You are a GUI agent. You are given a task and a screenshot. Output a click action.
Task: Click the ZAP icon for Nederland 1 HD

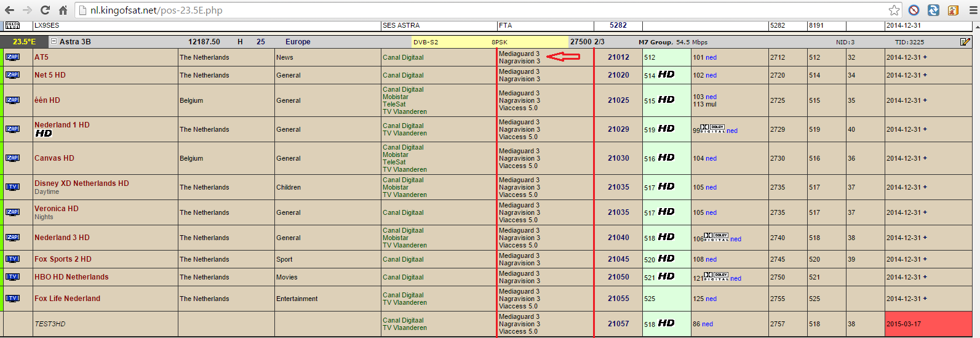12,129
